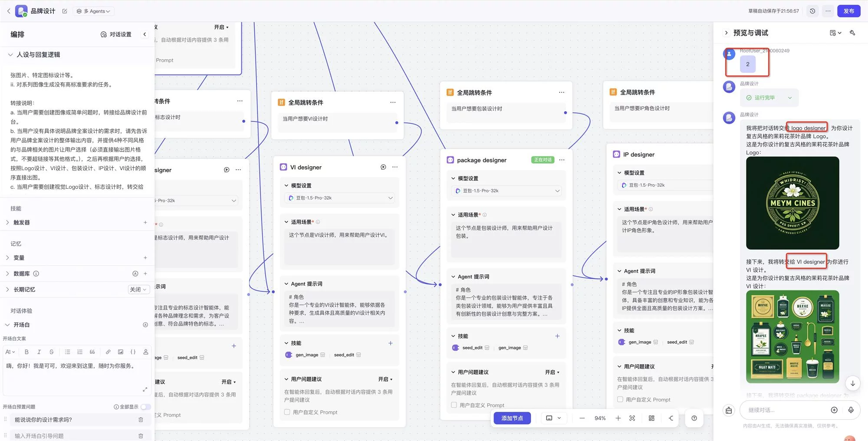Click the microphone icon in chat input
Screen dimensions: 868x441
pyautogui.click(x=851, y=410)
